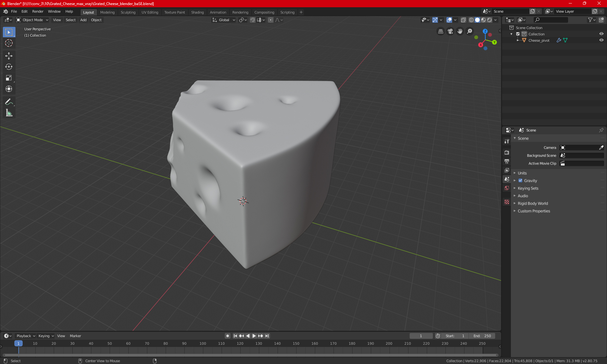
Task: Toggle snapping magnet icon
Action: (253, 20)
